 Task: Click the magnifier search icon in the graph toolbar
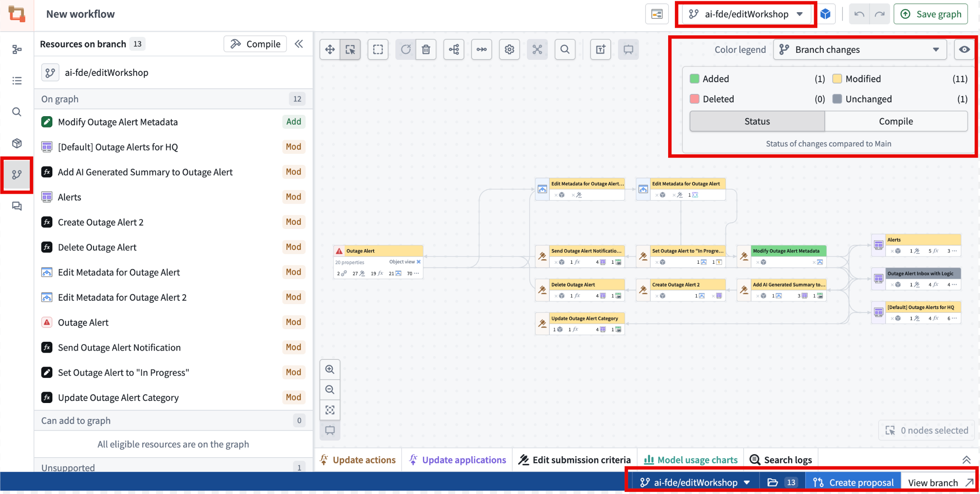[x=565, y=49]
